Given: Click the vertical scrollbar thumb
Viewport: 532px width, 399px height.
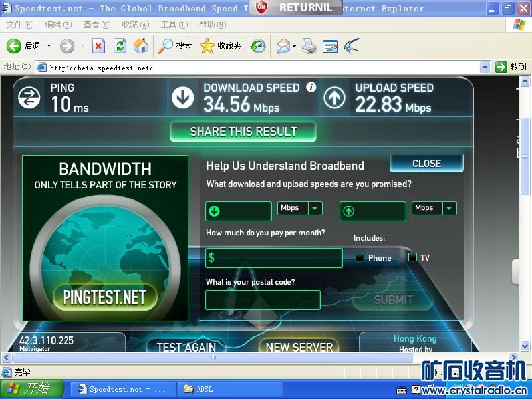Looking at the screenshot, I should click(525, 156).
